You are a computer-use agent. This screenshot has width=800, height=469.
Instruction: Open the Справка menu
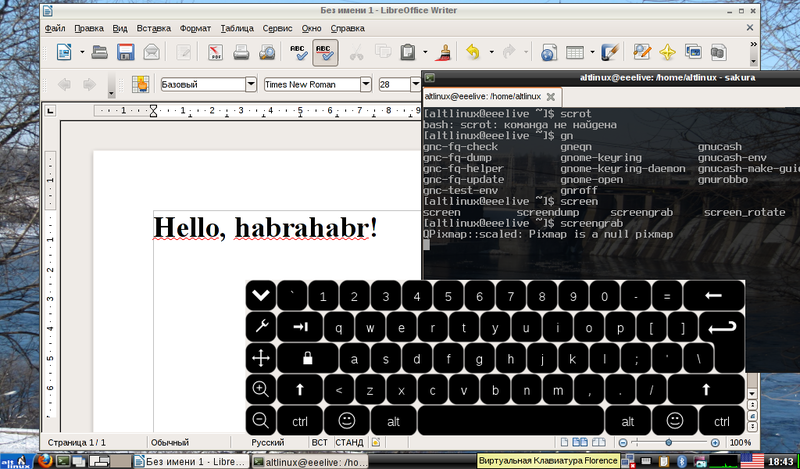coord(347,28)
